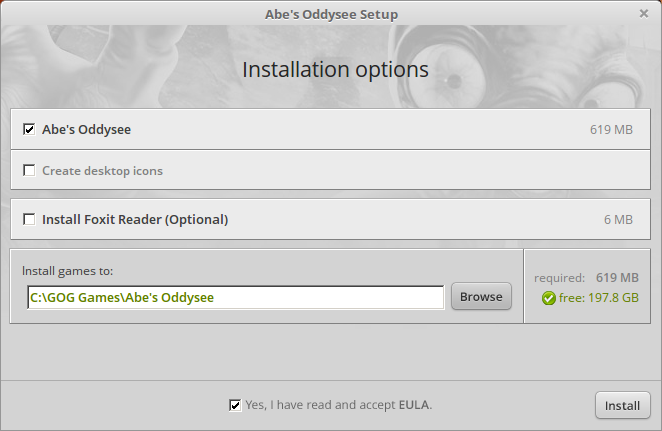662x431 pixels.
Task: Click the 'Install Foxit Reader (Optional)' label
Action: pyautogui.click(x=135, y=220)
